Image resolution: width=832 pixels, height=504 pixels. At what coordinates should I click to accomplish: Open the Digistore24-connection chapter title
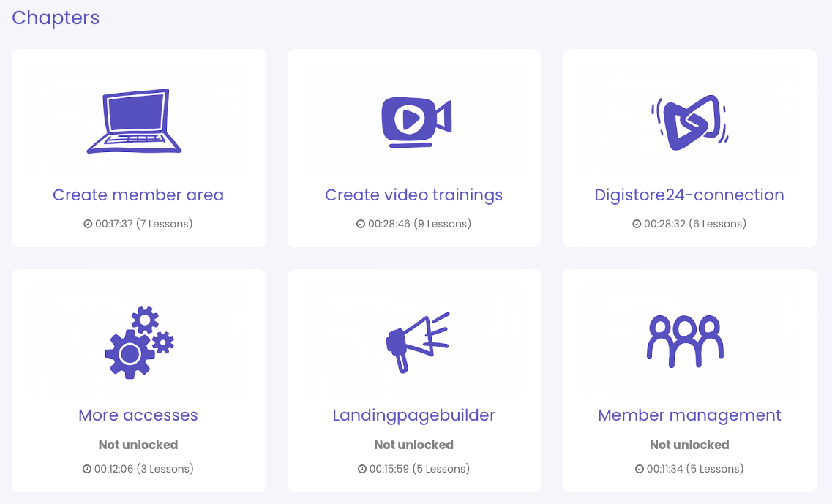click(689, 195)
